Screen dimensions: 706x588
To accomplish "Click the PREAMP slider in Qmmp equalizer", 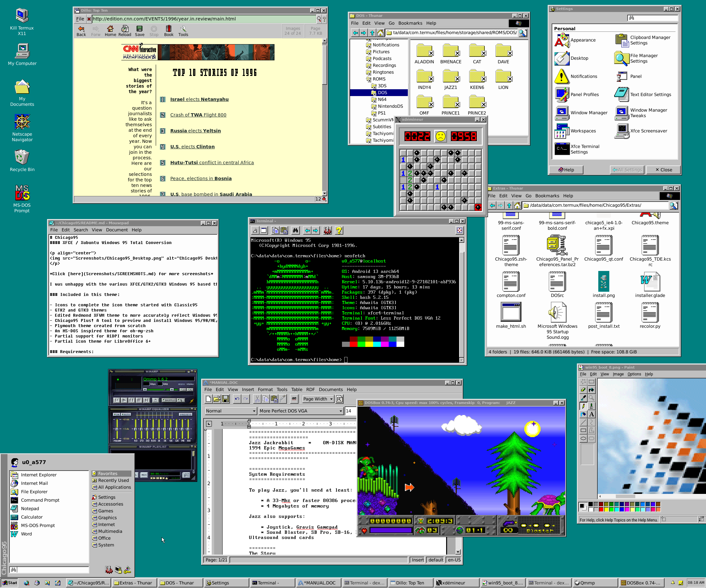I will (x=117, y=429).
